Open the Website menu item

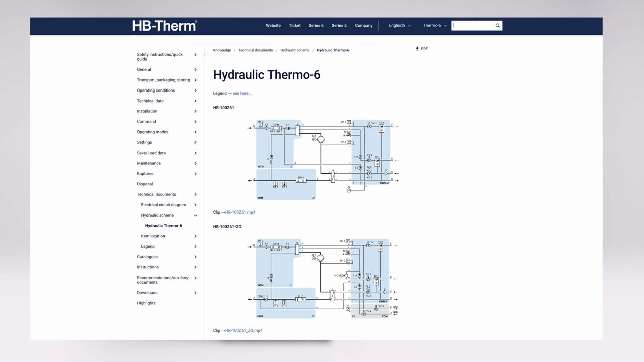pyautogui.click(x=273, y=25)
